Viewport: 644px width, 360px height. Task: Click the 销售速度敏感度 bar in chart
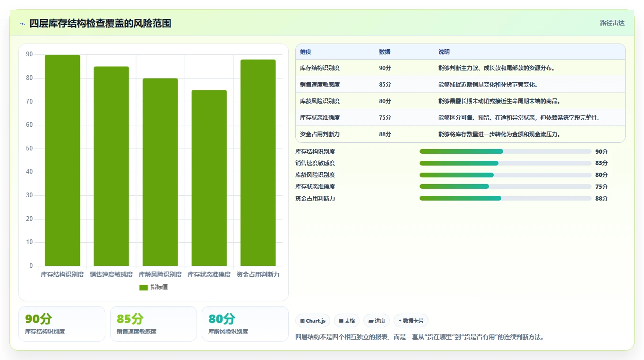[111, 166]
